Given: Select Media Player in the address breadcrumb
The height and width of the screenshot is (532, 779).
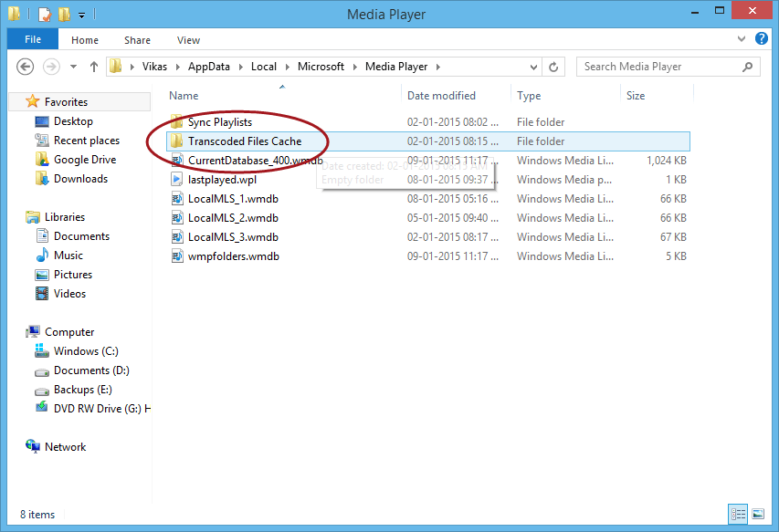Looking at the screenshot, I should (x=396, y=67).
